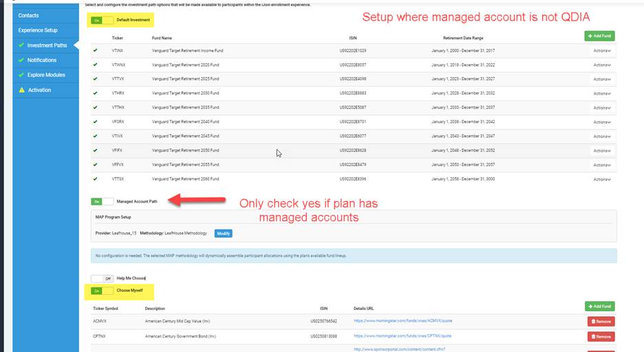Click the ACMVX ticker symbol cell

click(x=99, y=321)
